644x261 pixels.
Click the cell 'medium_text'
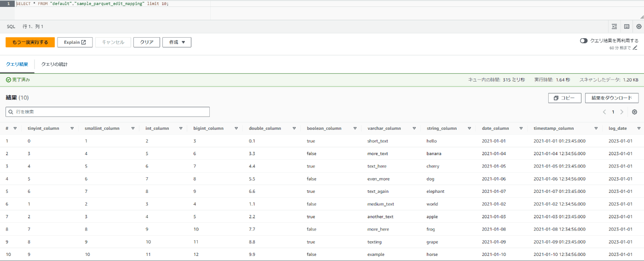pos(380,204)
